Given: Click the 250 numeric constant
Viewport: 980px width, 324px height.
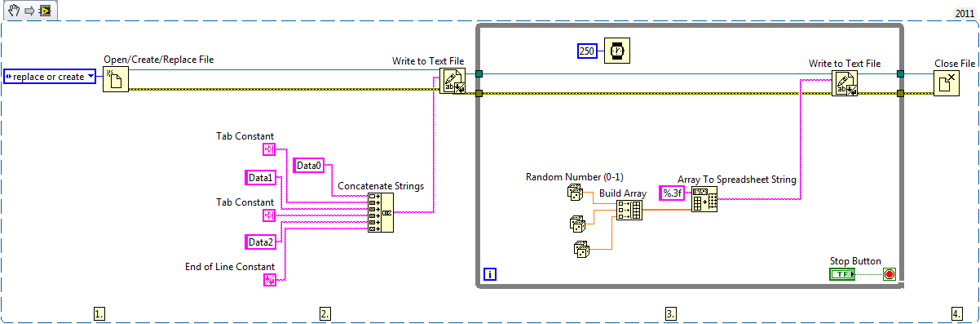Looking at the screenshot, I should click(x=587, y=51).
